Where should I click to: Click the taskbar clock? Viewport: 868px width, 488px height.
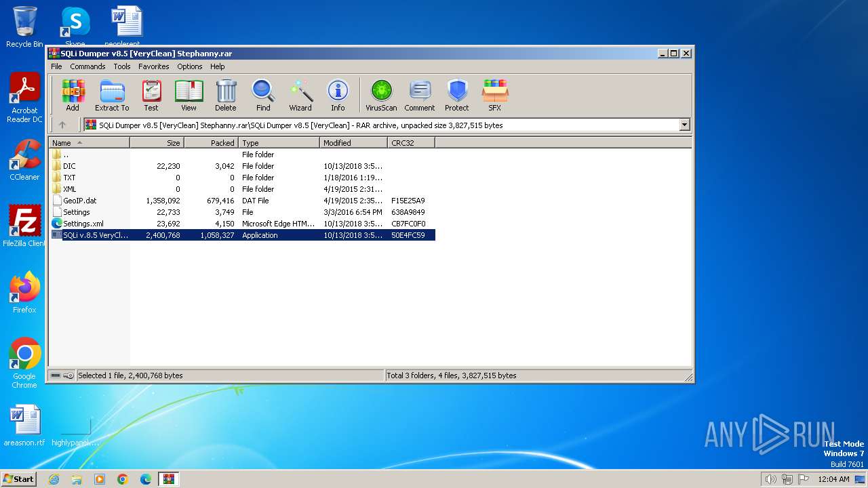pos(833,479)
